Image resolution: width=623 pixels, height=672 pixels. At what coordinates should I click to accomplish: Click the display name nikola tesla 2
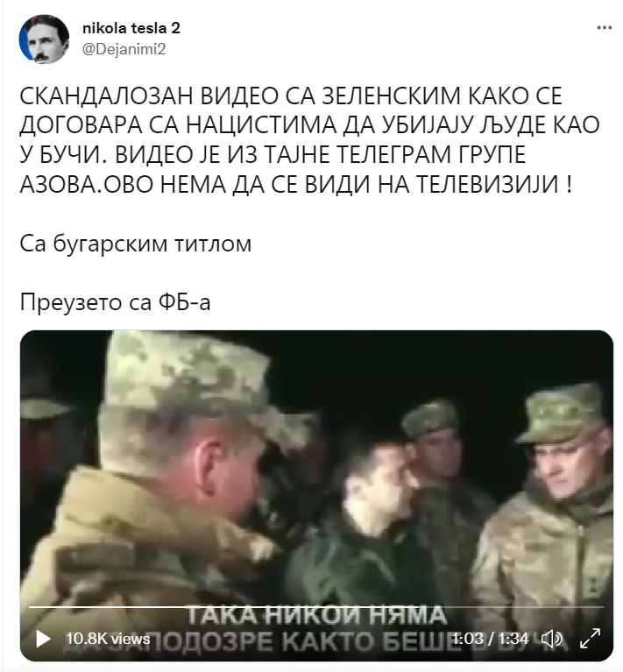131,28
